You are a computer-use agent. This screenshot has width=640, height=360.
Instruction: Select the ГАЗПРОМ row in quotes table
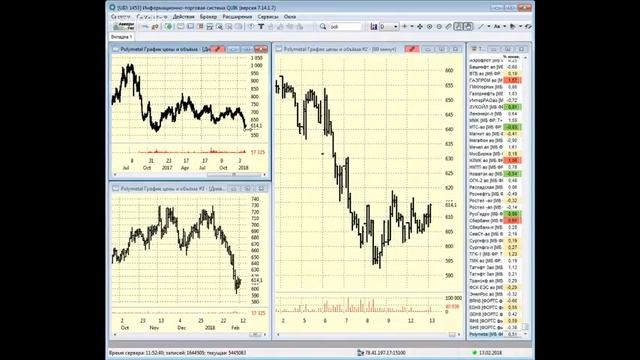coord(495,80)
